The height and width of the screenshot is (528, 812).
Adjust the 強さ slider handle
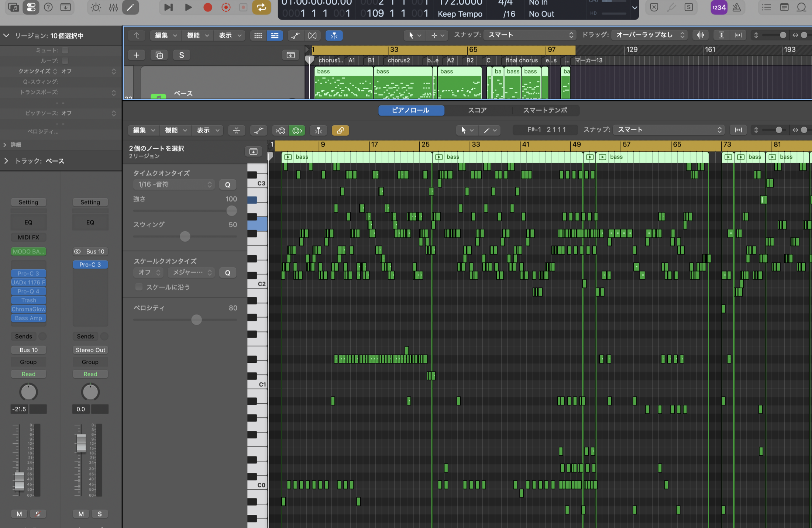(231, 211)
